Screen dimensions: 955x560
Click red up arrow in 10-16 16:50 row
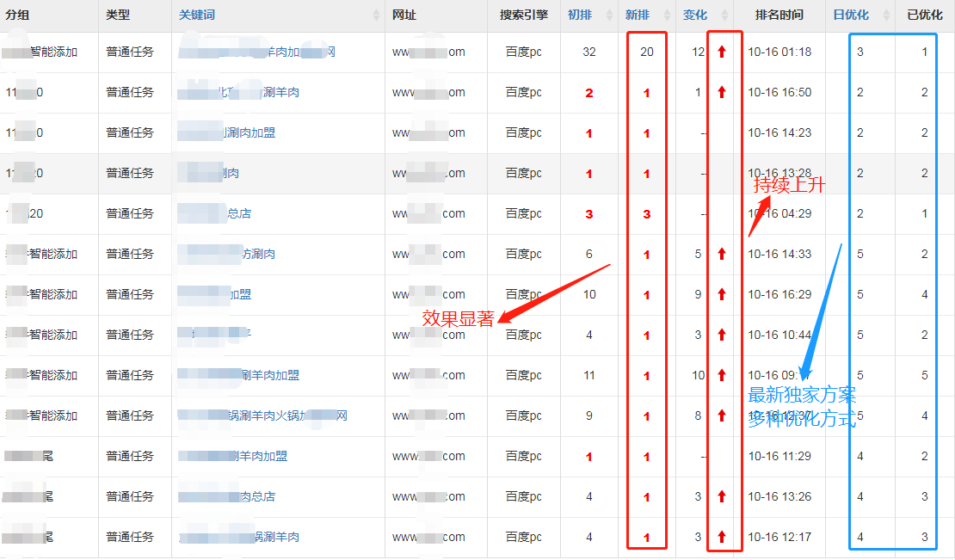(722, 92)
